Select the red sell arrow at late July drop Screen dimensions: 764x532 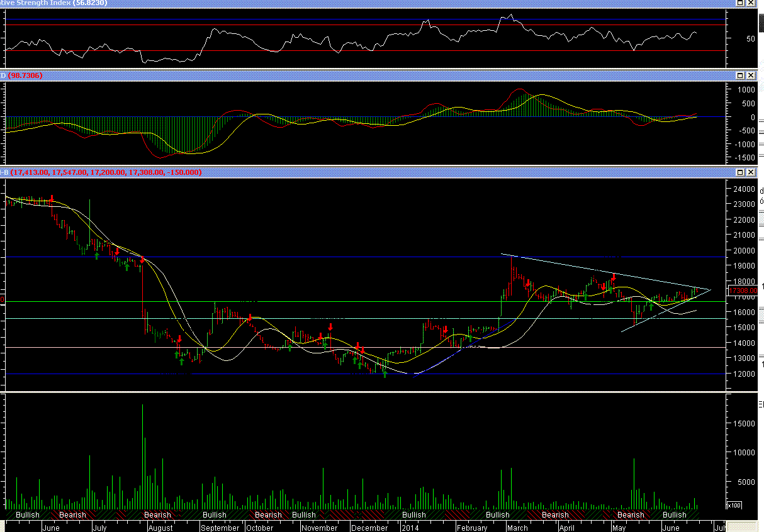click(143, 258)
